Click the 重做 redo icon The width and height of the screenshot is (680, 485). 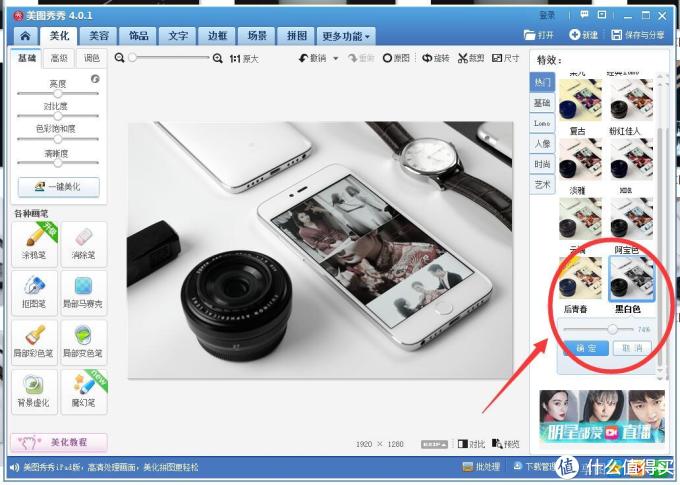[x=361, y=58]
